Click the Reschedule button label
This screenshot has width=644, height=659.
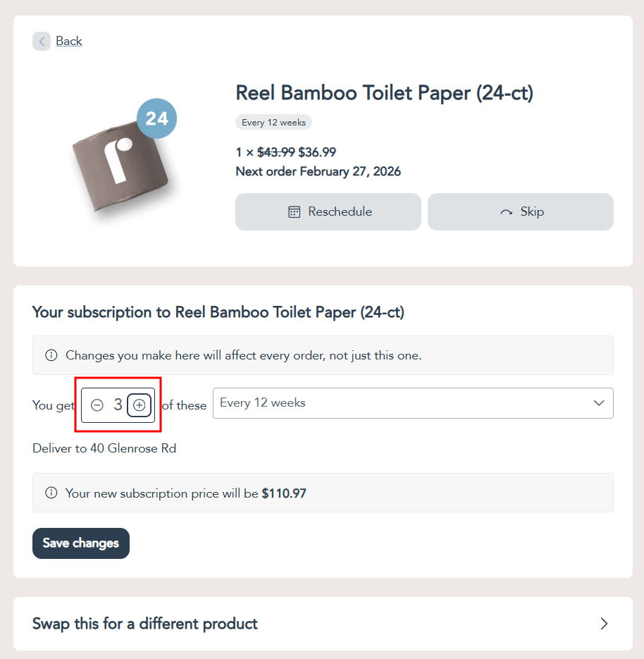pyautogui.click(x=340, y=212)
